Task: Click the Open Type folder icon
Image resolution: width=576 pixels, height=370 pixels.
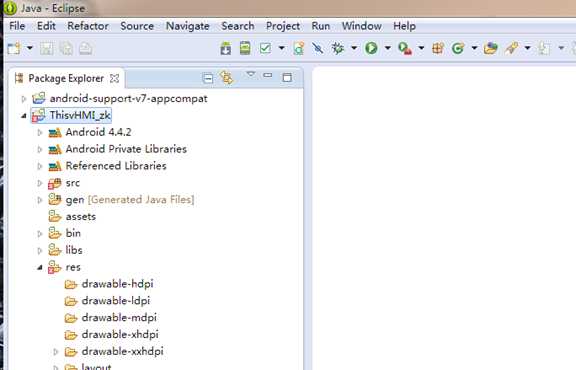Action: coord(490,48)
